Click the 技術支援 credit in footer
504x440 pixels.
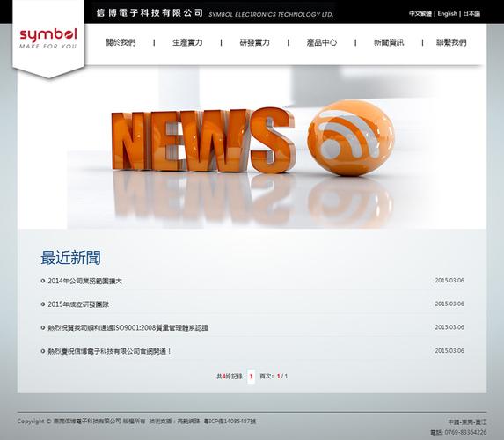(174, 421)
